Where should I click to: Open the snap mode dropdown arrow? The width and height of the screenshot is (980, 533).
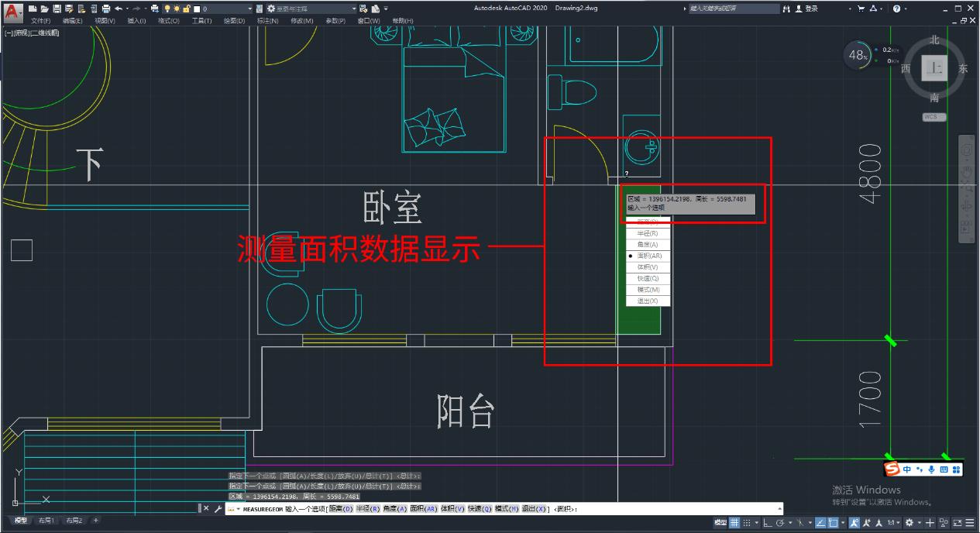coord(757,523)
